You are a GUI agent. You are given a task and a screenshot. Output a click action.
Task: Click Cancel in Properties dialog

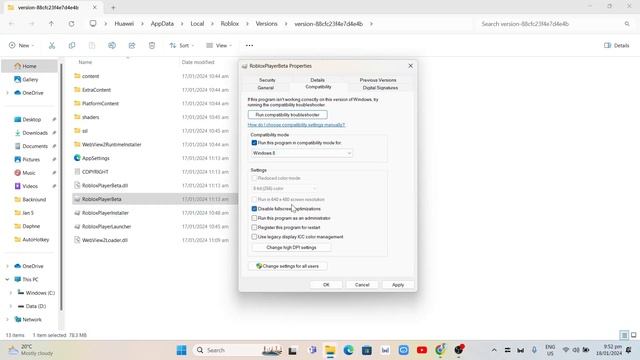(362, 285)
